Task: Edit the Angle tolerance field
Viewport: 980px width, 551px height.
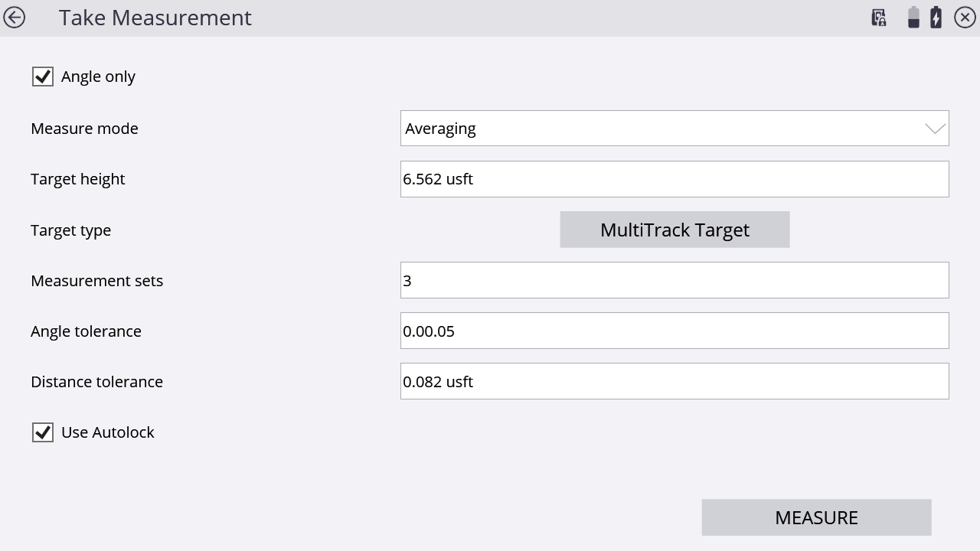Action: 675,331
